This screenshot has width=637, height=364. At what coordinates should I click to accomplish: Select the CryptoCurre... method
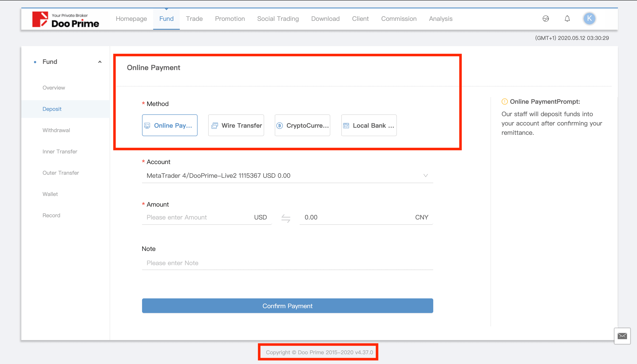(302, 125)
